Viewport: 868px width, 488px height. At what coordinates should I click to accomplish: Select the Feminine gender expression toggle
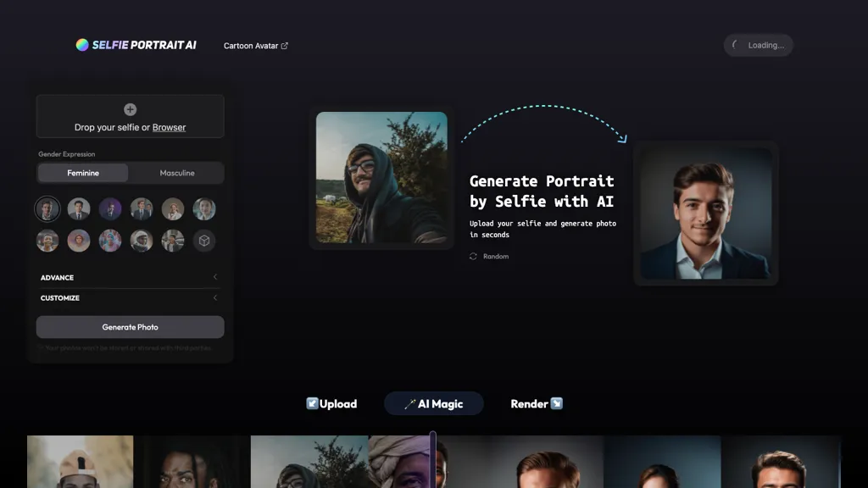coord(82,172)
